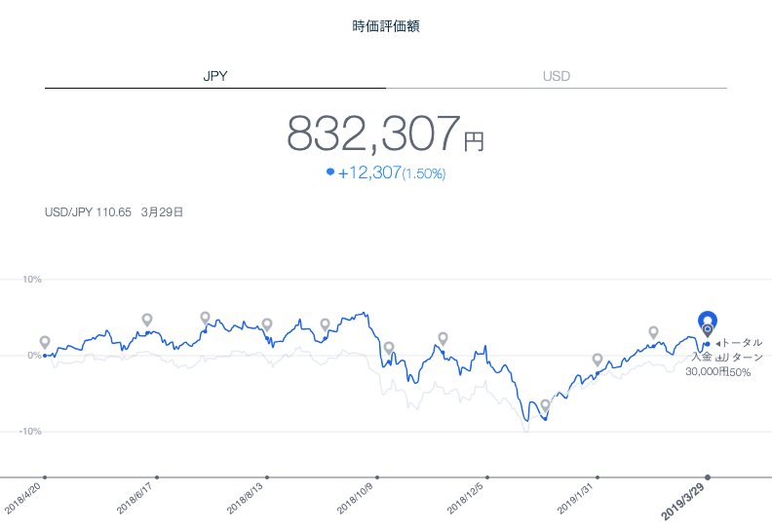Click the large blue pin at 2019/3/29
Screen dimensions: 772x532
coord(708,322)
